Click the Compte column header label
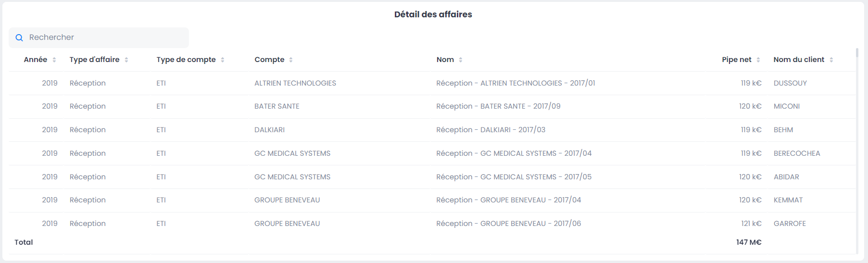 click(x=269, y=60)
